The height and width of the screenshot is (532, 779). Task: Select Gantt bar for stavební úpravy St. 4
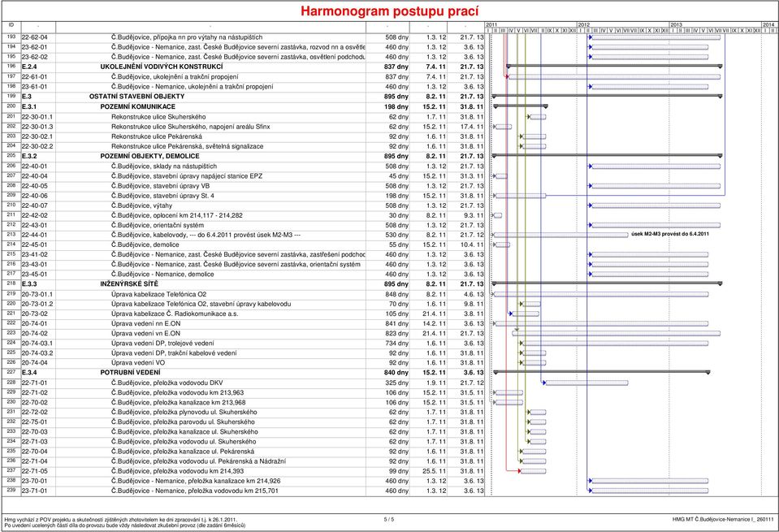[520, 196]
